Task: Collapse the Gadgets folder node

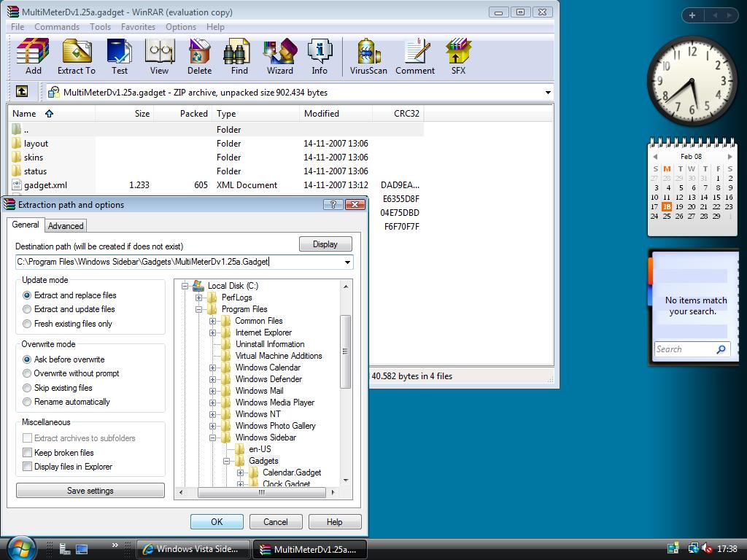Action: [226, 461]
